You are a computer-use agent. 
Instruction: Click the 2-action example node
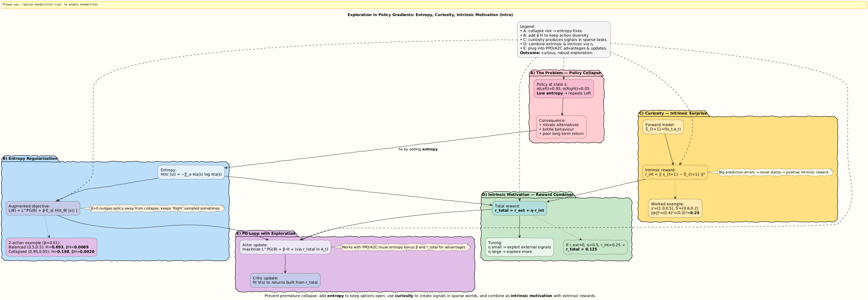(51, 247)
